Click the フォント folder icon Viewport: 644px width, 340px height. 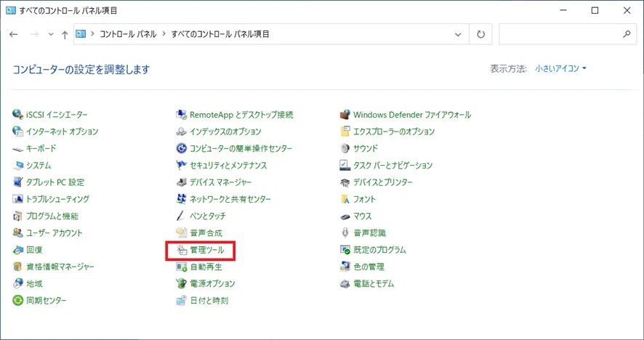pyautogui.click(x=345, y=199)
